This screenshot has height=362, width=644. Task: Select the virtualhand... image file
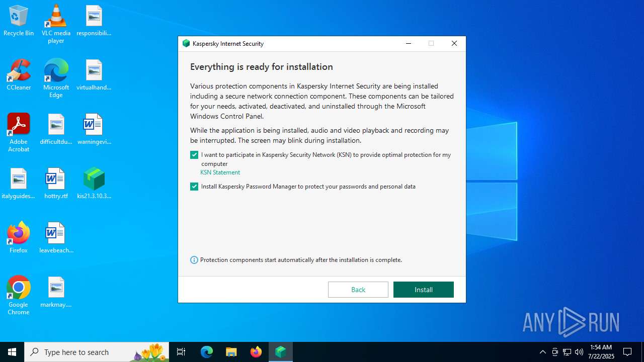pos(94,75)
